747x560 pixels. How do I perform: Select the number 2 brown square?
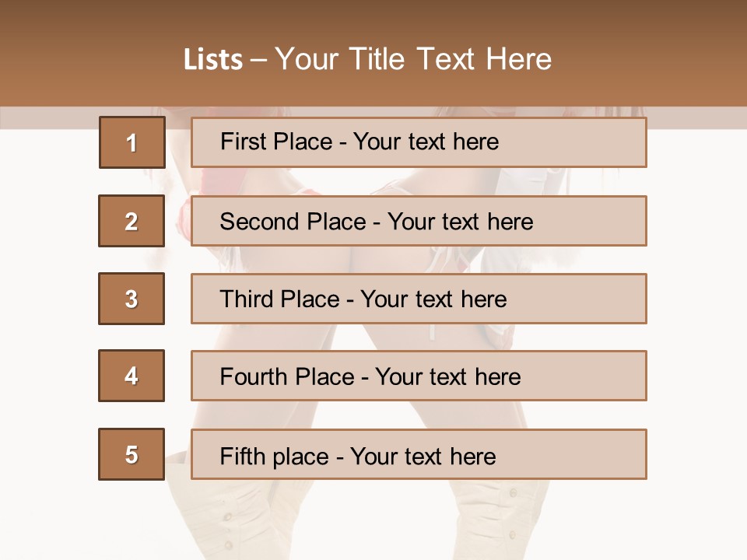(132, 221)
